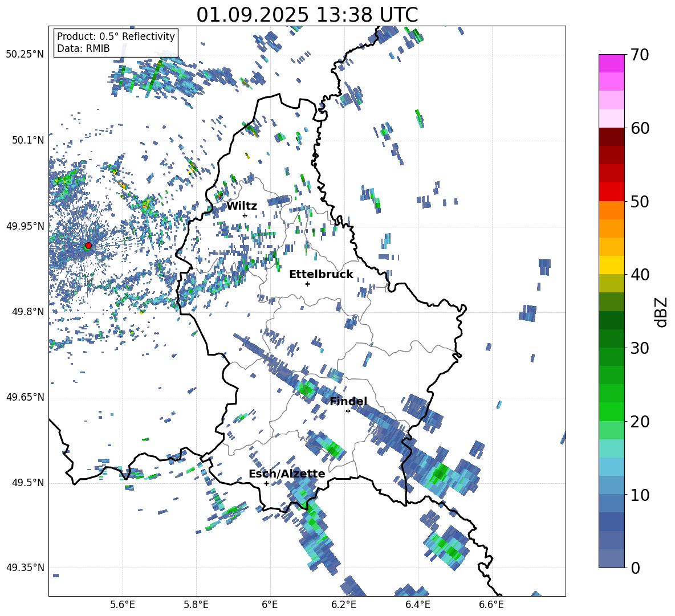Click the 49.65°N latitude label
Viewport: 675px width, 616px height.
[25, 397]
